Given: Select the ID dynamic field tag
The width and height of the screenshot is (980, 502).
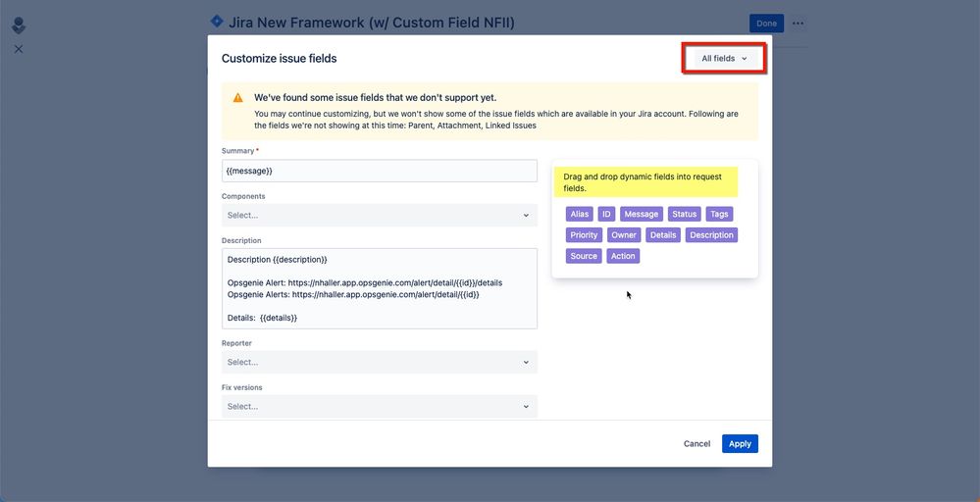Looking at the screenshot, I should (606, 214).
